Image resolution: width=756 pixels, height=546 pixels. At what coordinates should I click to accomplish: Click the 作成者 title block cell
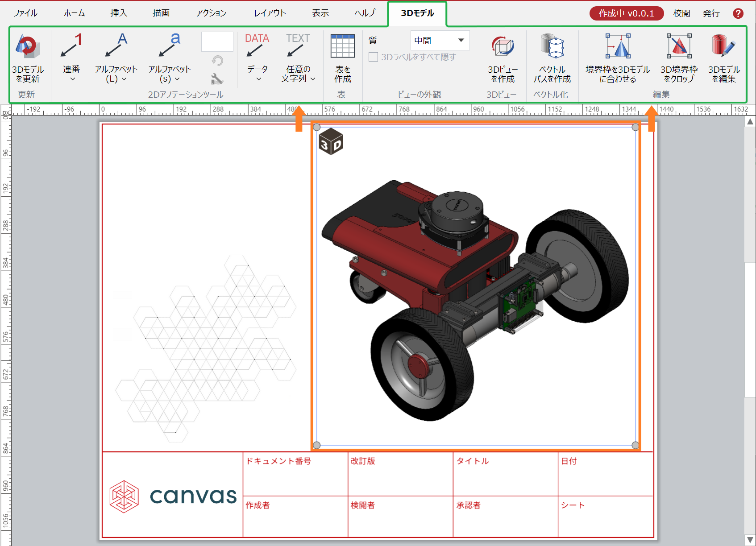(295, 517)
